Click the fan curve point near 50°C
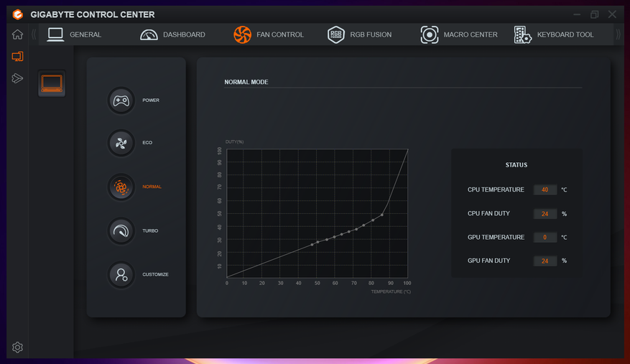The width and height of the screenshot is (630, 364). [318, 242]
